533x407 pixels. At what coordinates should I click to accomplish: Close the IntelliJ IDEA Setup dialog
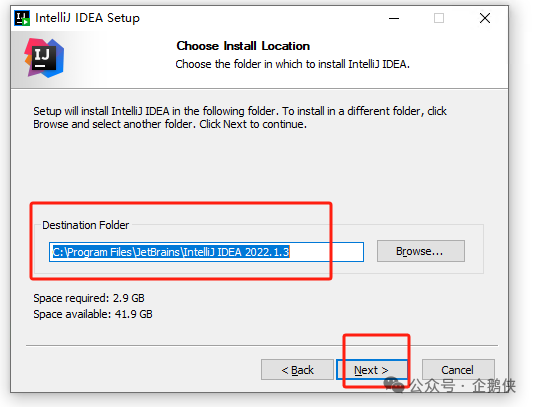point(485,18)
